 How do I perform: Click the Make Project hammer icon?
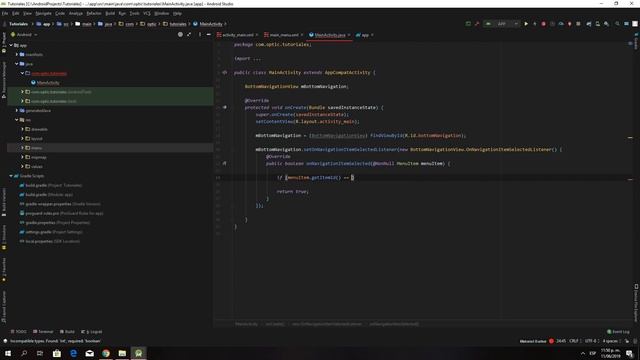[x=477, y=24]
